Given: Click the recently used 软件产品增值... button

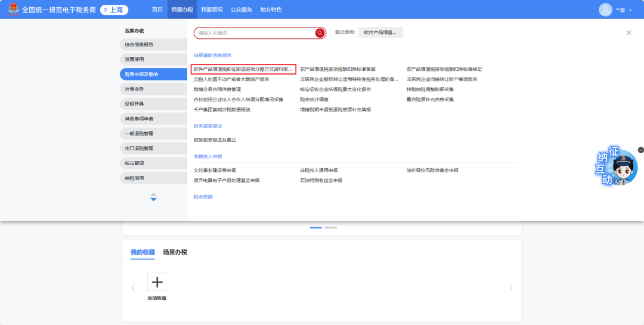Looking at the screenshot, I should (380, 32).
